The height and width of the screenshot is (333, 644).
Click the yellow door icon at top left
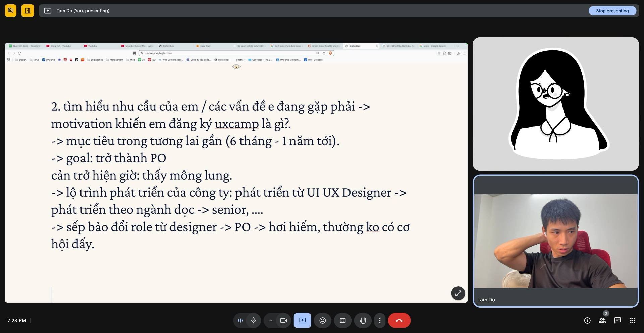tap(28, 11)
